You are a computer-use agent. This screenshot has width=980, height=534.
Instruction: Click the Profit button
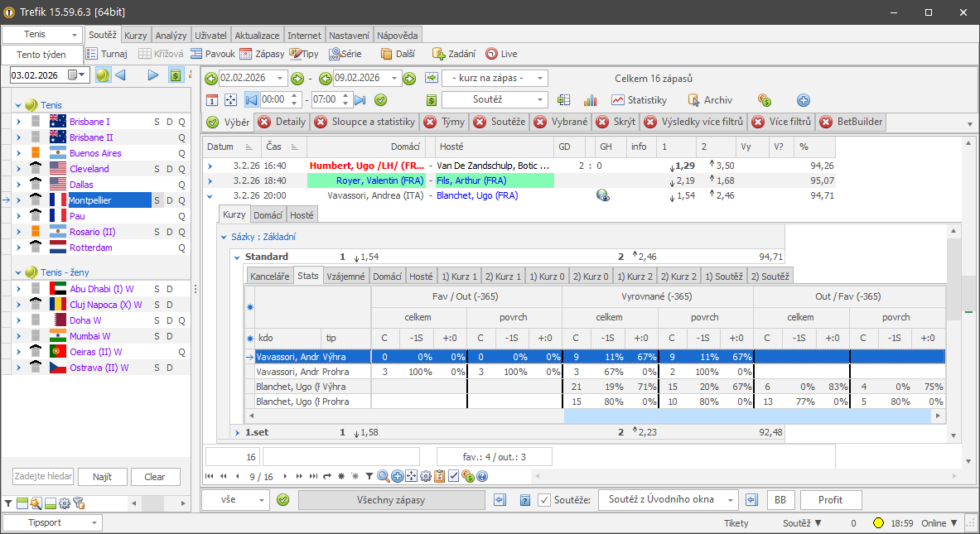pyautogui.click(x=832, y=500)
